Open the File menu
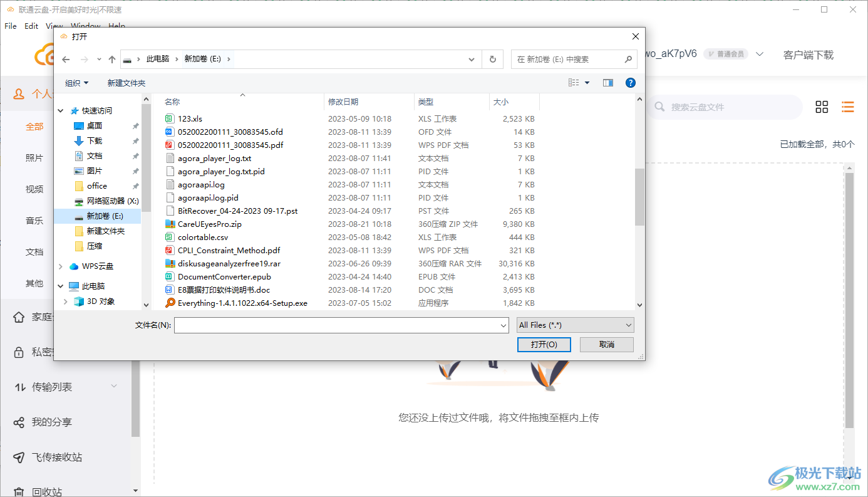This screenshot has width=868, height=497. [11, 26]
